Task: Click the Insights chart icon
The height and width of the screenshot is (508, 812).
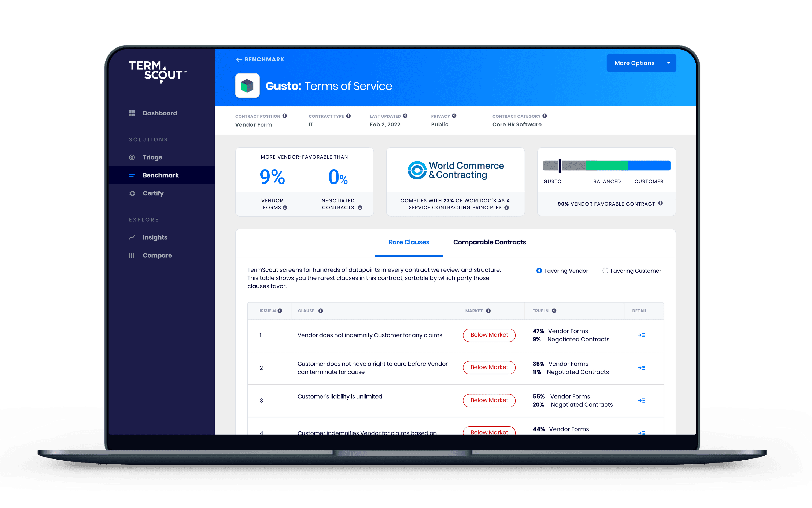Action: click(x=132, y=237)
